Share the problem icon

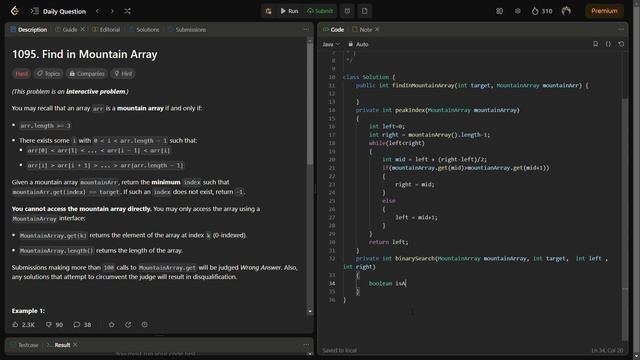click(128, 324)
